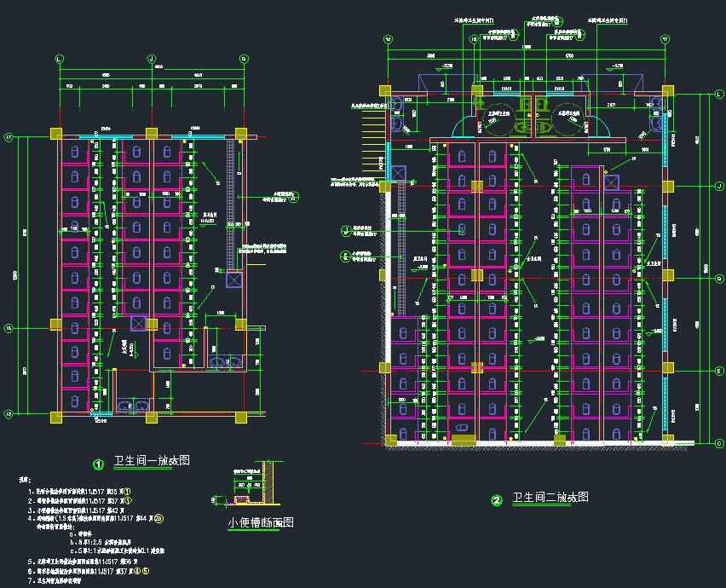Viewport: 726px width, 588px height.
Task: Select the topmost hexagon callout above the right plan
Action: pos(558,20)
